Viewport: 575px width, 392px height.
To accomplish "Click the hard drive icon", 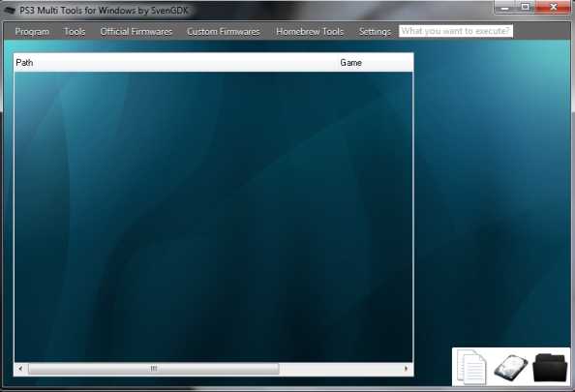I will click(x=510, y=368).
